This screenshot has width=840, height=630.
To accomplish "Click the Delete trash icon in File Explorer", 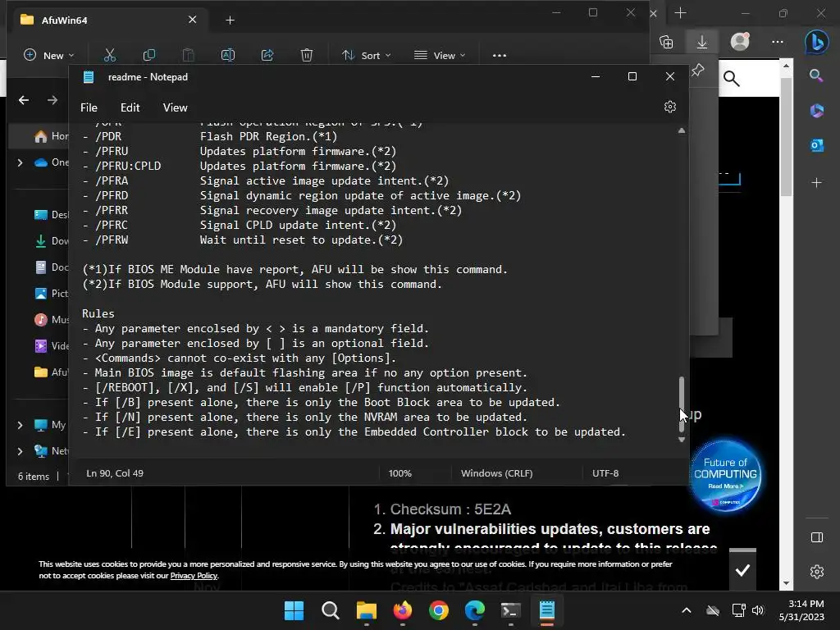I will pos(307,55).
